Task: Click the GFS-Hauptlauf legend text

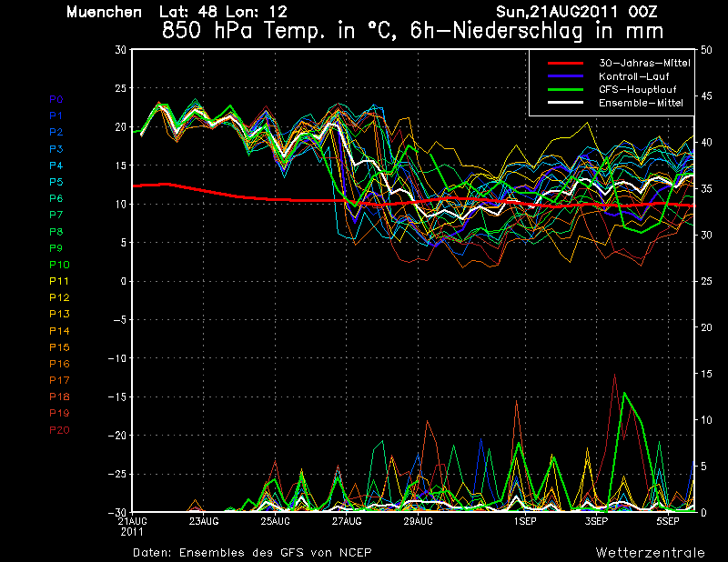Action: click(x=638, y=89)
